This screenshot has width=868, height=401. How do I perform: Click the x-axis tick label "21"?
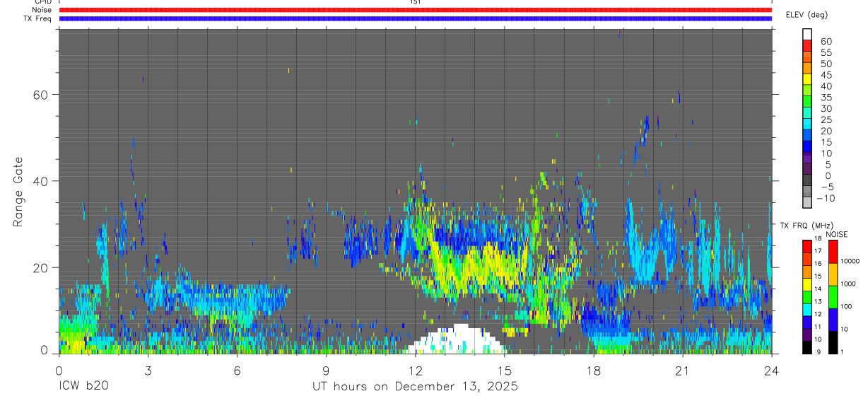(682, 370)
